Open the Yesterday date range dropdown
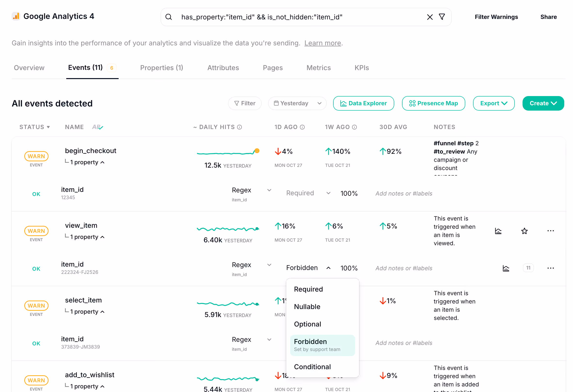 (297, 103)
